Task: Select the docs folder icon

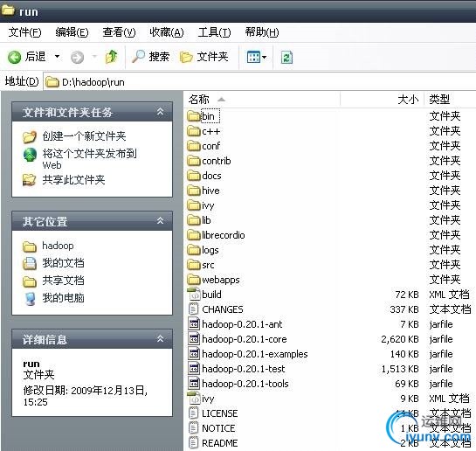Action: coord(194,176)
